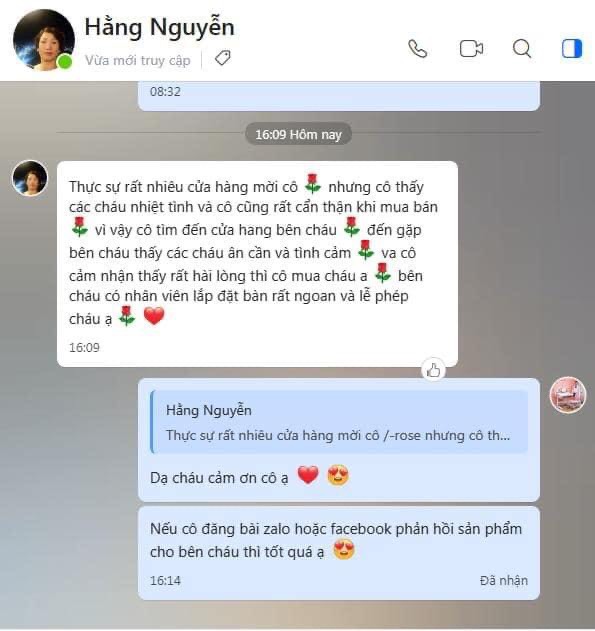Click the tag label icon beside status
This screenshot has height=631, width=595.
(x=222, y=58)
